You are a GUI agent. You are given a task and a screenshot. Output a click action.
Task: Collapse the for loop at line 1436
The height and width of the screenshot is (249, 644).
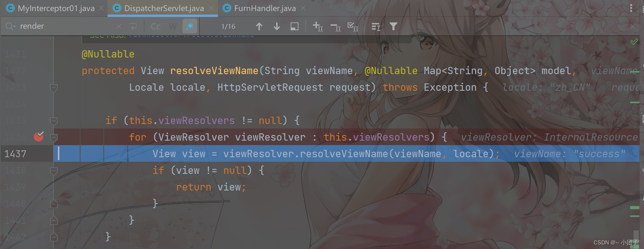(x=53, y=137)
